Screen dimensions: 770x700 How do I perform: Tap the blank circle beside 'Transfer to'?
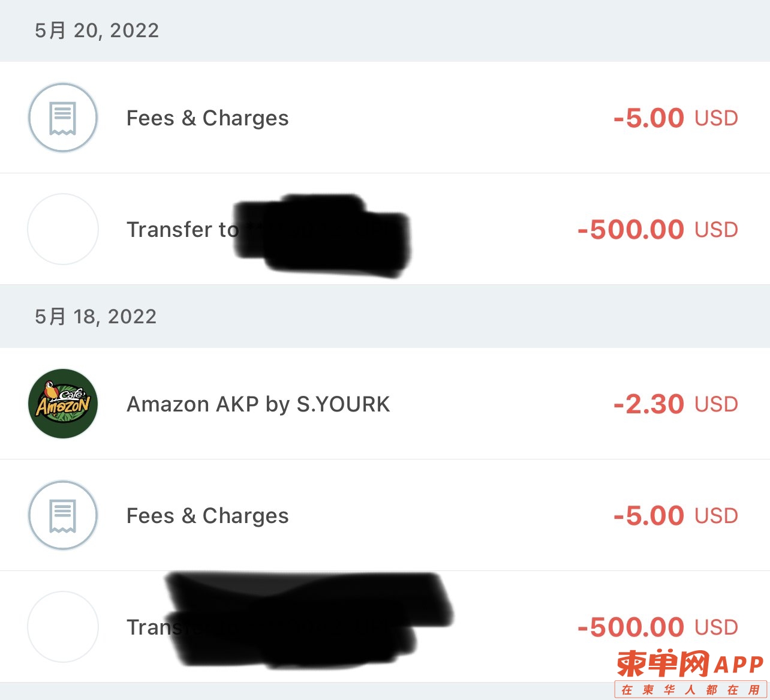point(63,229)
